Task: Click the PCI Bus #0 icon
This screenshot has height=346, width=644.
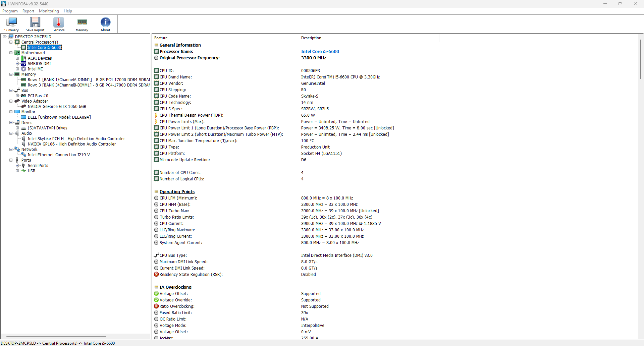Action: click(23, 96)
